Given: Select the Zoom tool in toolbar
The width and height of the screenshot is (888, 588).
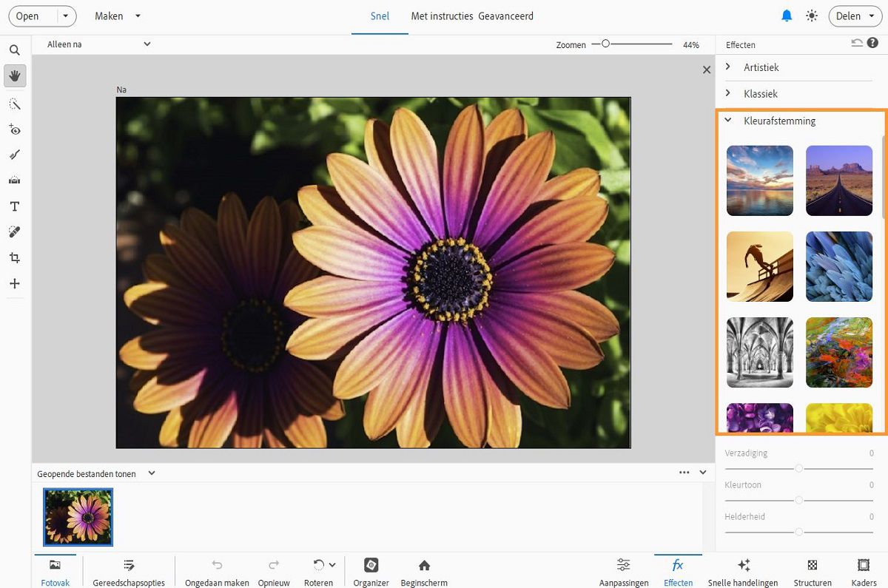Looking at the screenshot, I should [x=14, y=50].
